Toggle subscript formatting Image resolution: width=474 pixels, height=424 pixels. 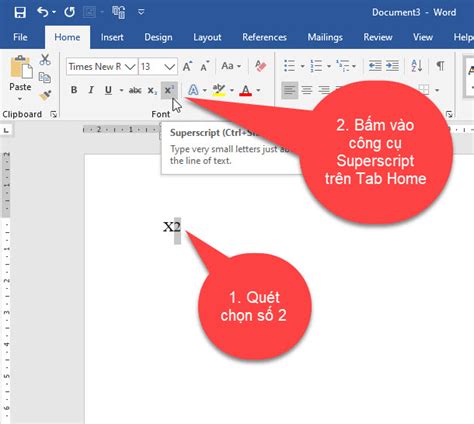tap(152, 90)
